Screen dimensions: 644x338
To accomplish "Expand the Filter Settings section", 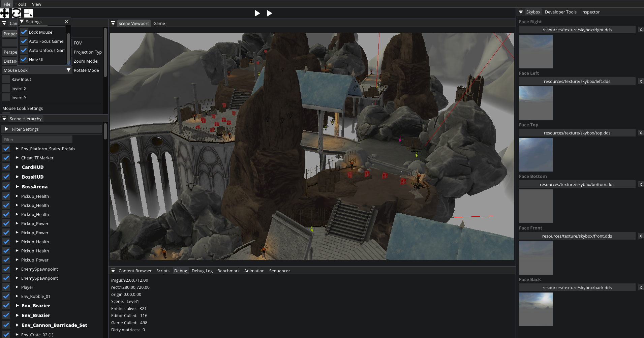I will [x=6, y=129].
